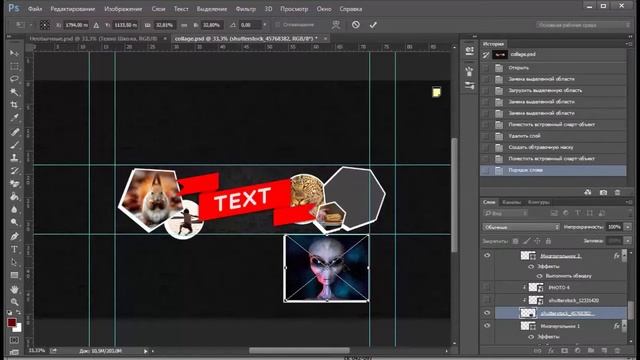Cancel the transform with the circle-slash icon

356,25
